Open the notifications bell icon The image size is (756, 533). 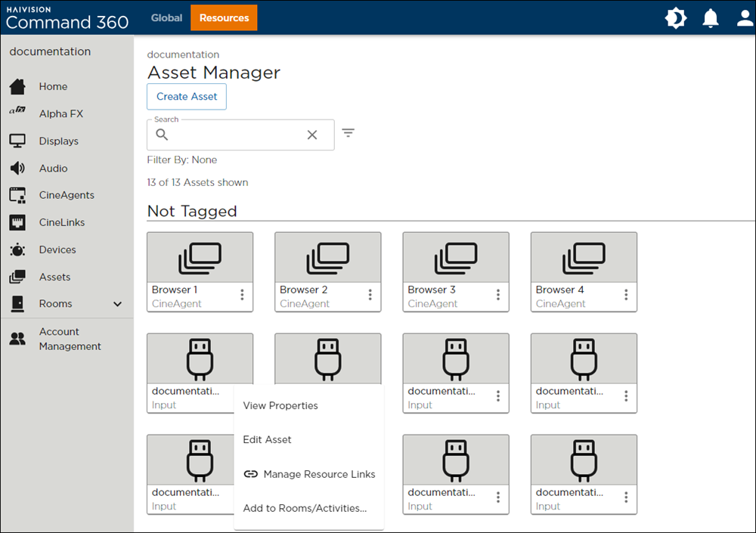710,17
